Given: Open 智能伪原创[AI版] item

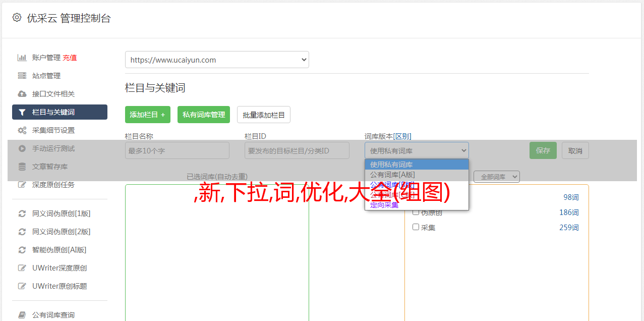Looking at the screenshot, I should pos(60,250).
